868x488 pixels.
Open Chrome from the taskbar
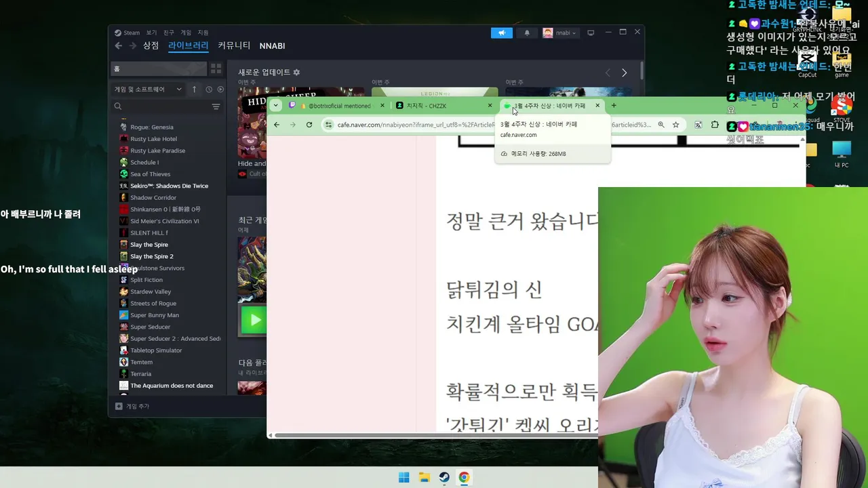[464, 477]
